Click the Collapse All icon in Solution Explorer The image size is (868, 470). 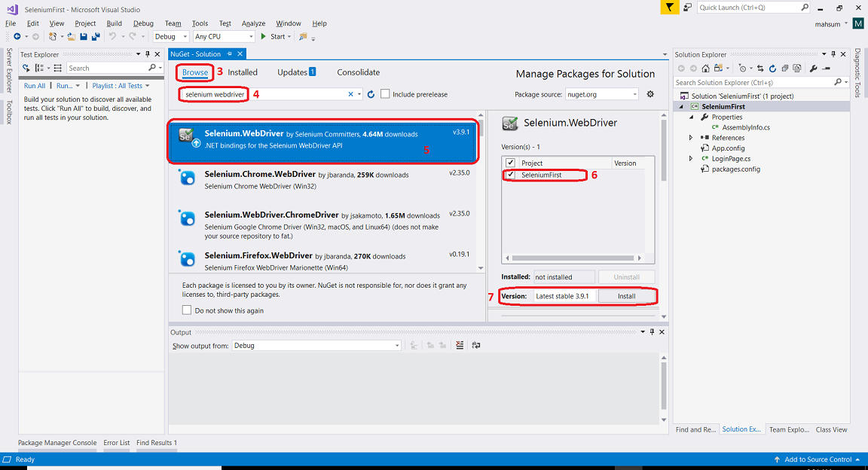click(785, 69)
